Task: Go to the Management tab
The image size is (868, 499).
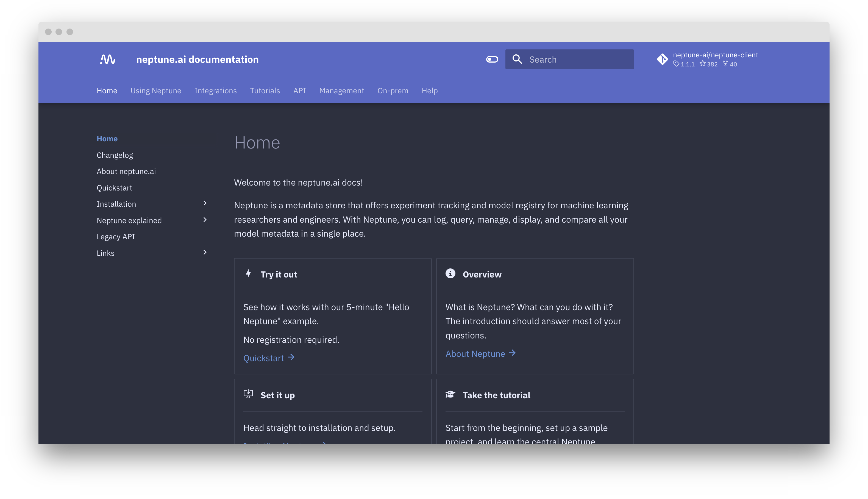Action: [x=342, y=91]
